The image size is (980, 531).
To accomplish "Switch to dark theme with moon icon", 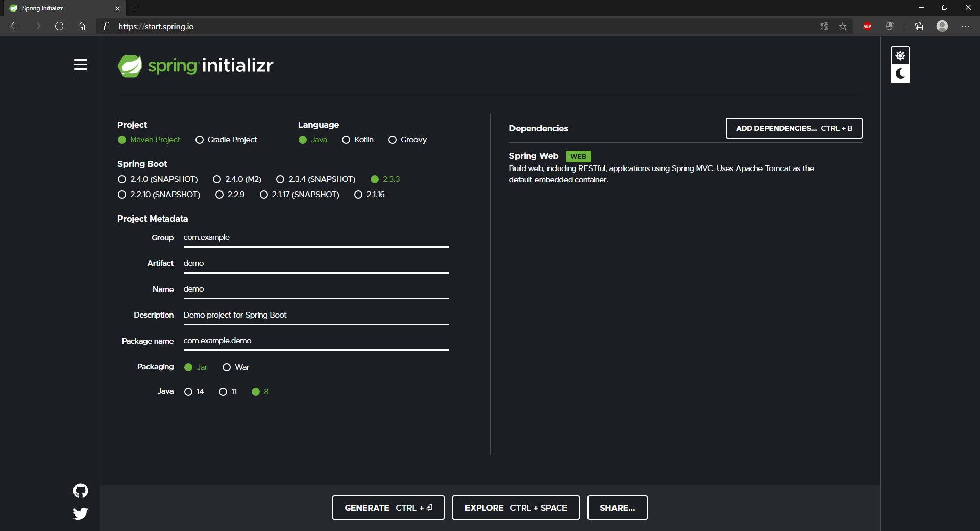I will coord(900,74).
